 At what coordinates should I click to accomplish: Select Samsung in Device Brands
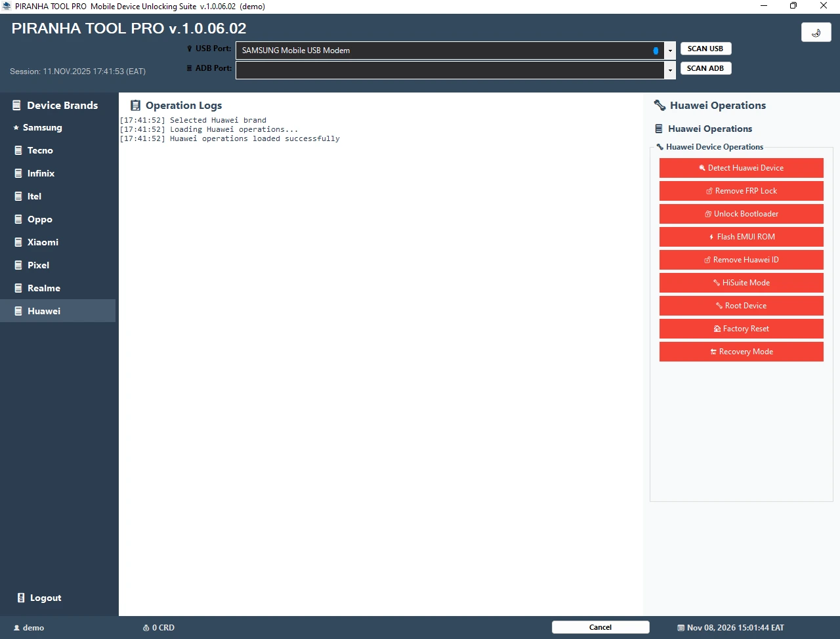[58, 127]
